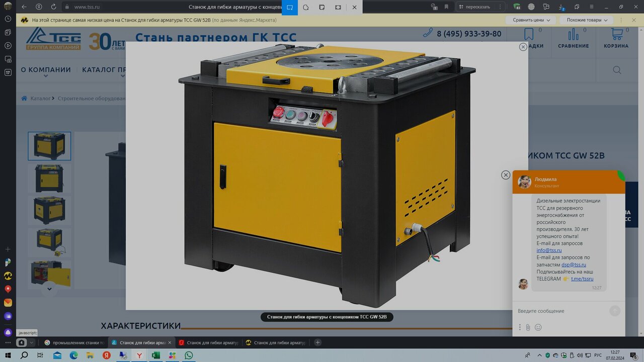Open the Alice assistant icon in sidebar
Viewport: 644px width, 362px height.
[8, 332]
